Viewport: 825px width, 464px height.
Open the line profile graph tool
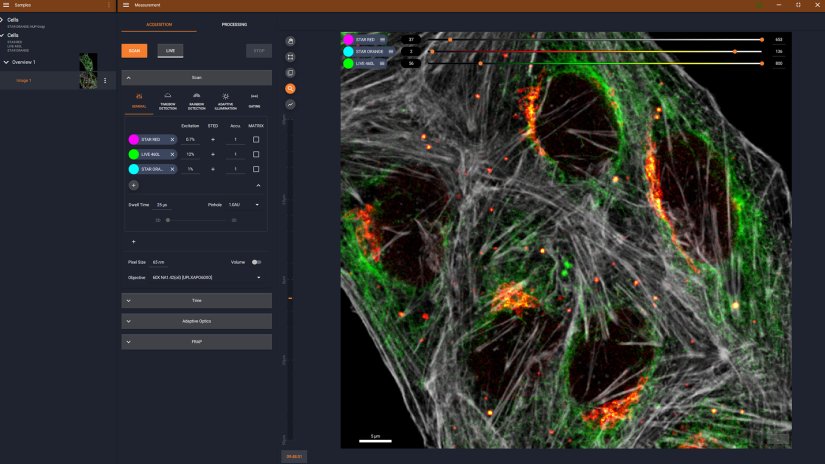pyautogui.click(x=290, y=105)
